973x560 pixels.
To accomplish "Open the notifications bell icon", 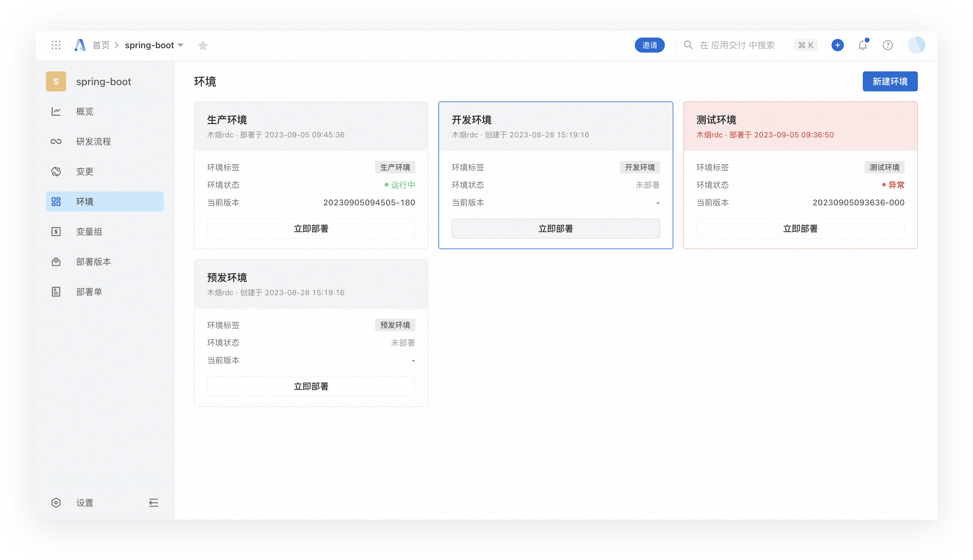I will tap(863, 45).
